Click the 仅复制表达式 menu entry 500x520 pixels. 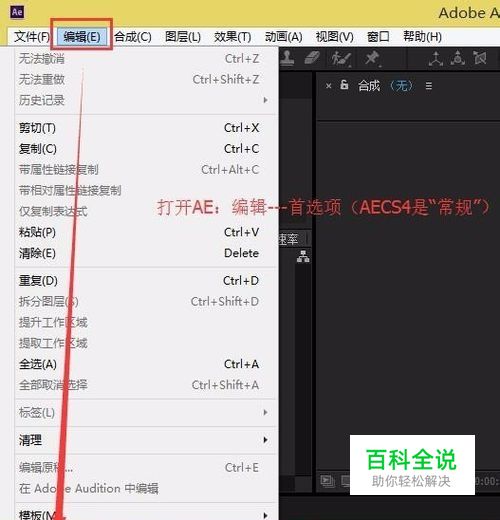pos(147,211)
